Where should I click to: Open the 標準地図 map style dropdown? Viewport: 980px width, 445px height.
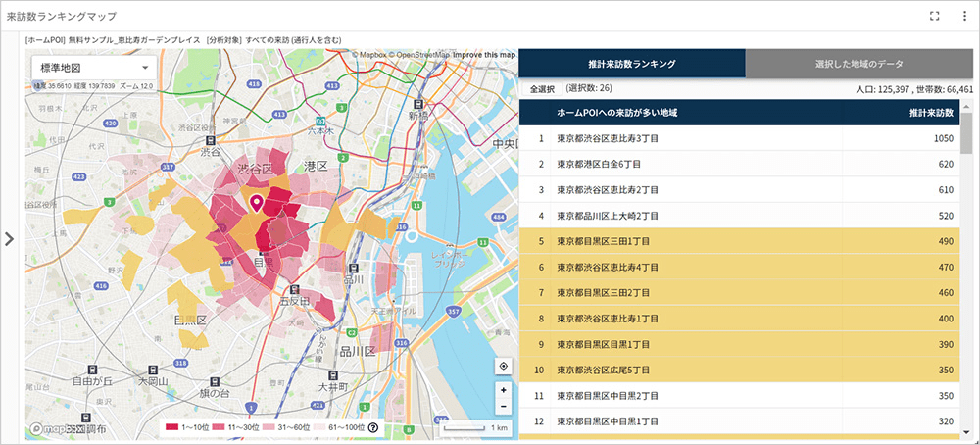tap(94, 68)
